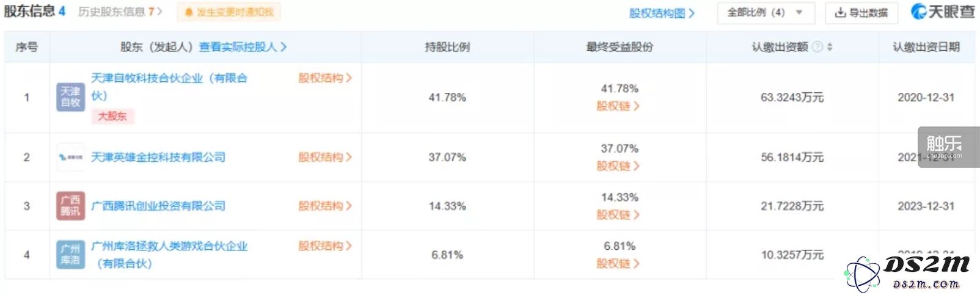This screenshot has width=980, height=295.
Task: Expand 历史股东信息 7 section
Action: [120, 12]
